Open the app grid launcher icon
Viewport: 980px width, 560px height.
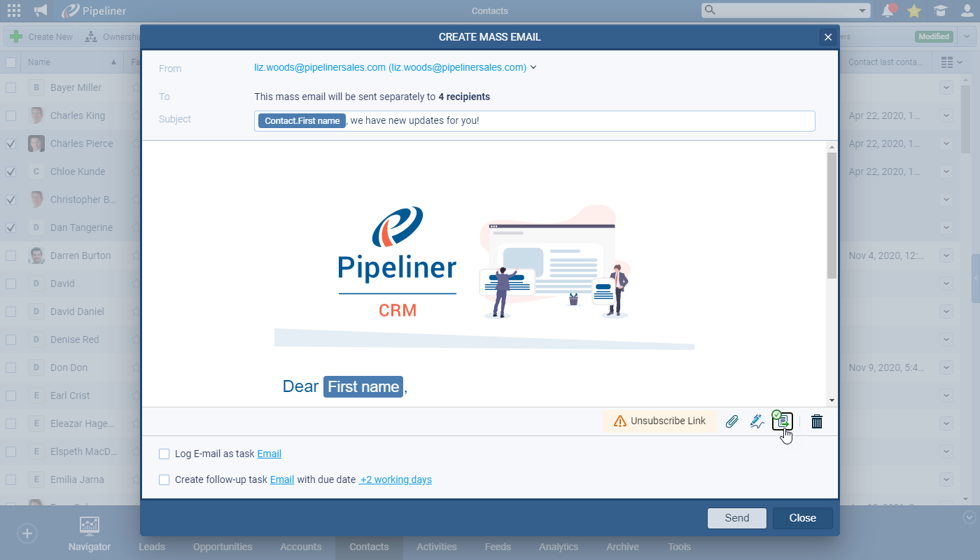[13, 10]
